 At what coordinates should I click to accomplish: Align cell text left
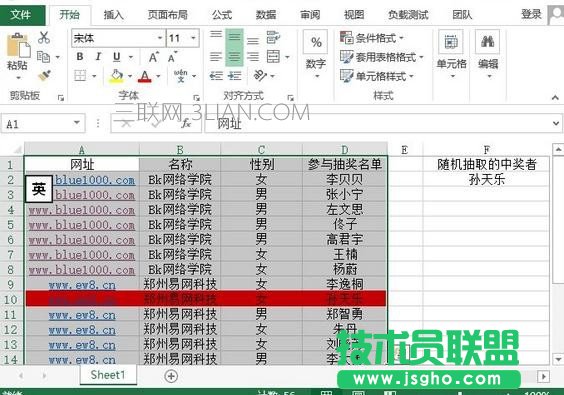pos(216,57)
